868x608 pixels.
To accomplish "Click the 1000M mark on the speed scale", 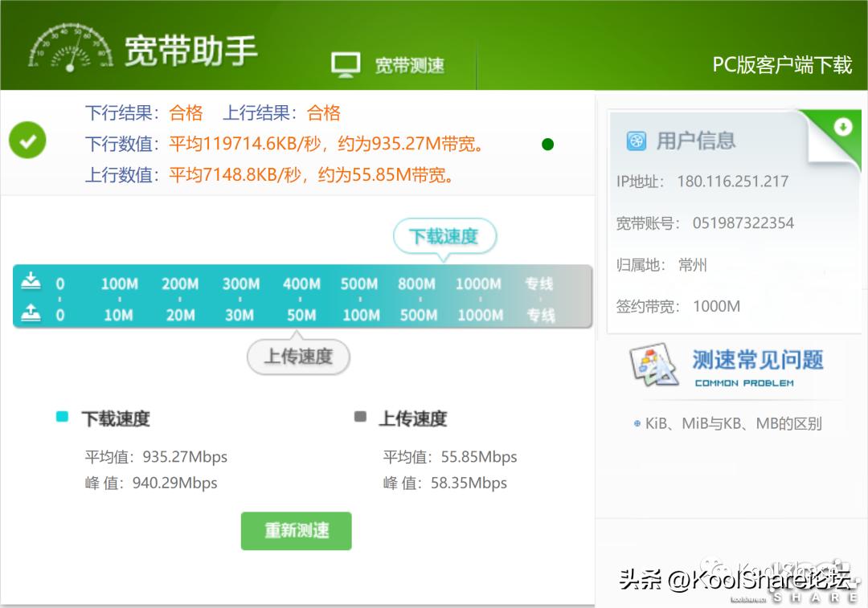I will (478, 284).
